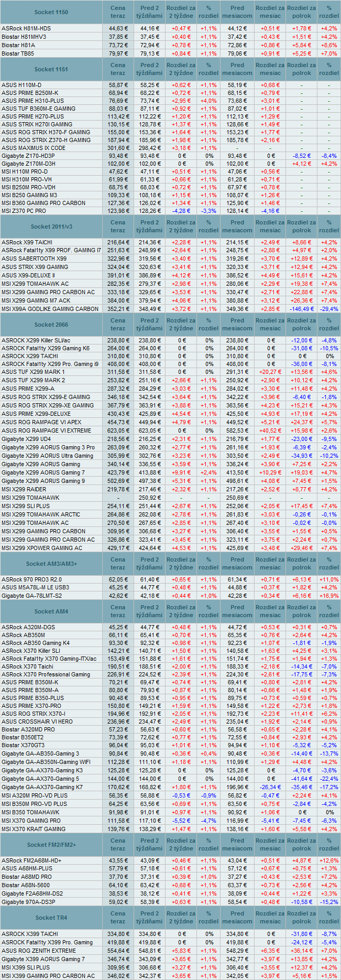The image size is (341, 980).
Task: Click ASROCK Fatal1ty X299 Pro. Gaming i9 name
Action: (50, 364)
